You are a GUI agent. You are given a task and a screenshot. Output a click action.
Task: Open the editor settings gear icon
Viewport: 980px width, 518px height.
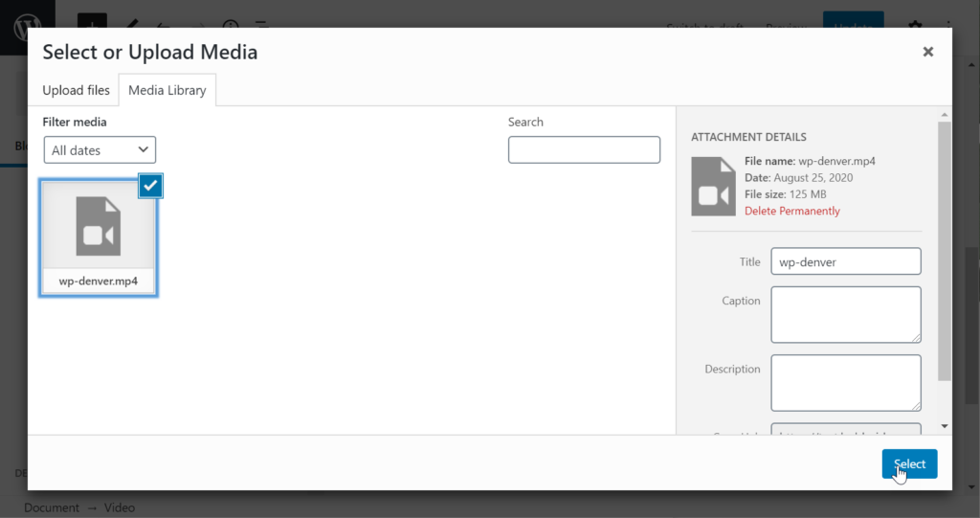point(914,26)
